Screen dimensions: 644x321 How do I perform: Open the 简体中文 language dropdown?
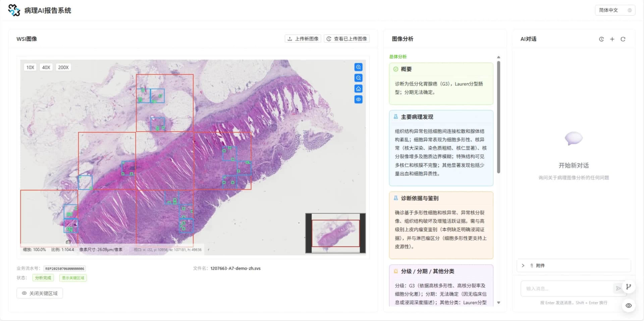[615, 10]
